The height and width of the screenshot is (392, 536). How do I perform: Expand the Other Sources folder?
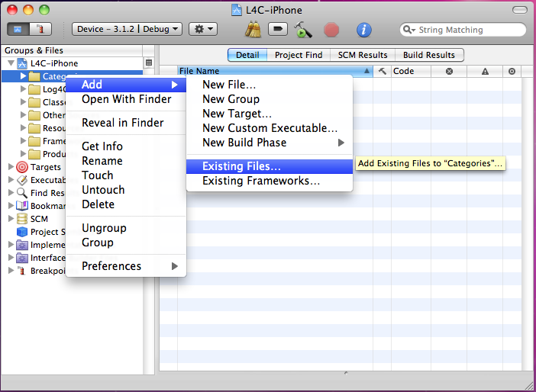(x=23, y=114)
